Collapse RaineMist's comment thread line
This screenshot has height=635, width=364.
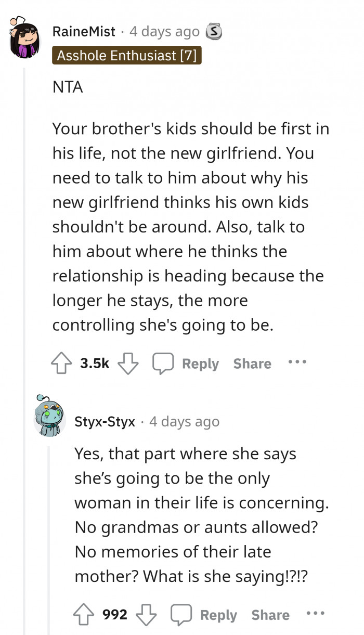coord(29,208)
